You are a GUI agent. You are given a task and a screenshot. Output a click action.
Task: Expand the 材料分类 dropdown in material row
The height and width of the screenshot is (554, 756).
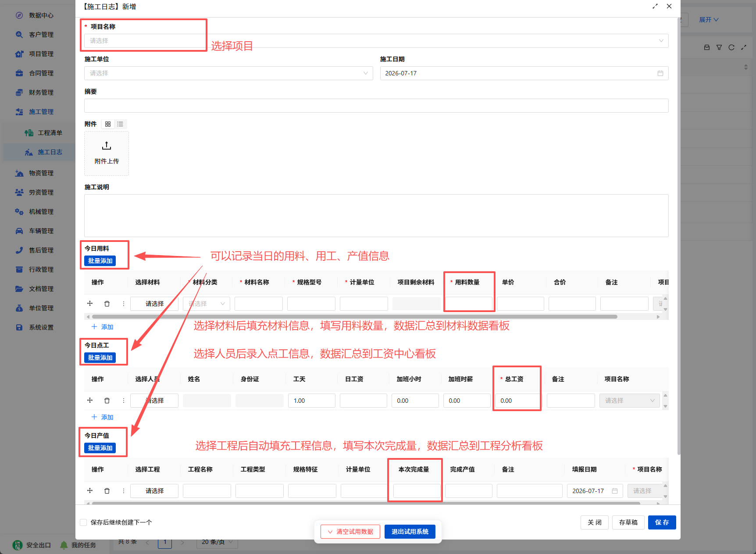[207, 304]
